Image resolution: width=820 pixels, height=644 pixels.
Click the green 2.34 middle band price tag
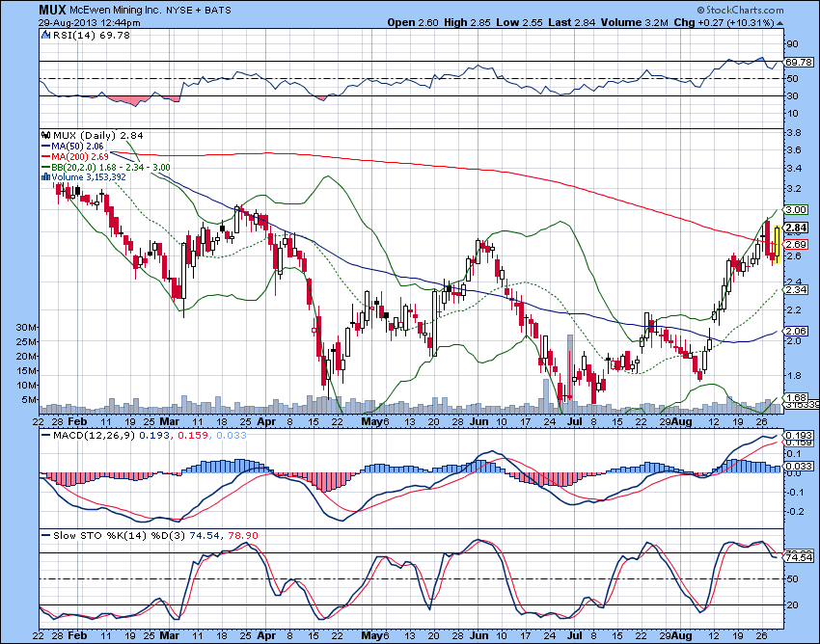(x=796, y=289)
